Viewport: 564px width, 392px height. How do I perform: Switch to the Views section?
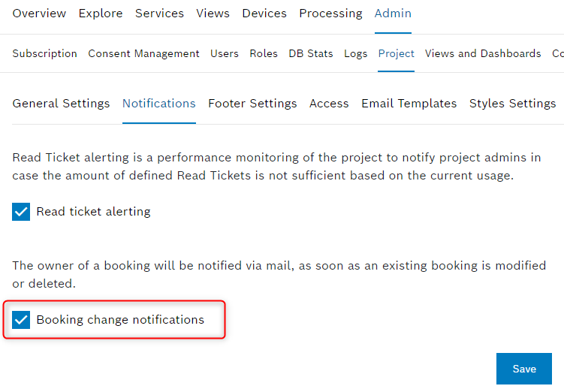tap(213, 14)
